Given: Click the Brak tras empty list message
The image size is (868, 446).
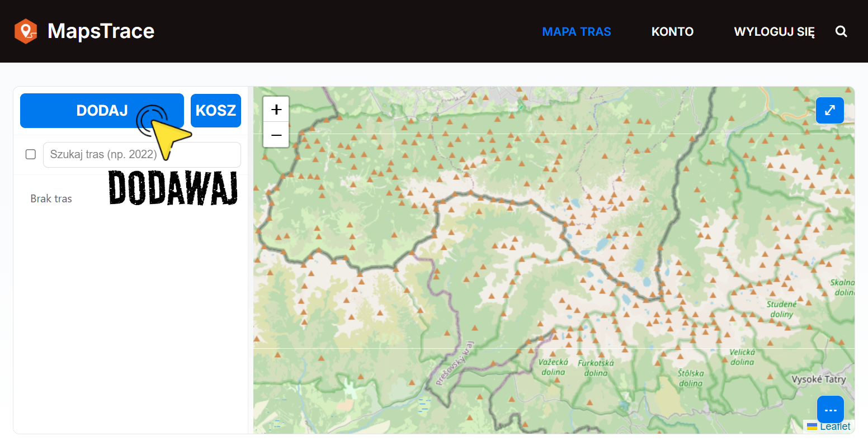Looking at the screenshot, I should tap(51, 199).
